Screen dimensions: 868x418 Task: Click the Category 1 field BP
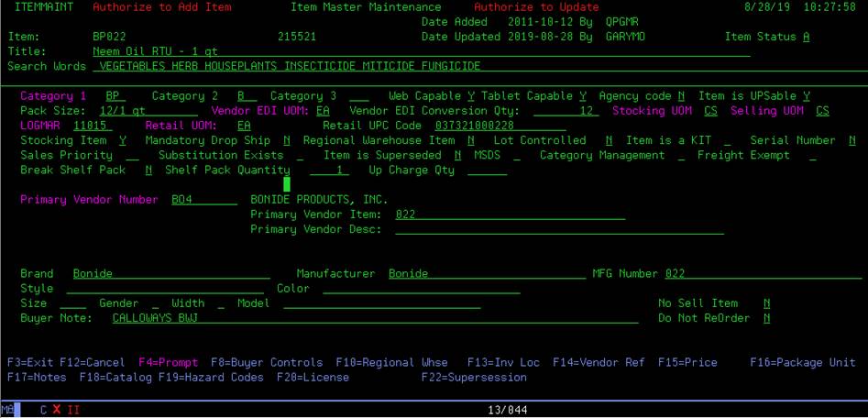point(114,96)
